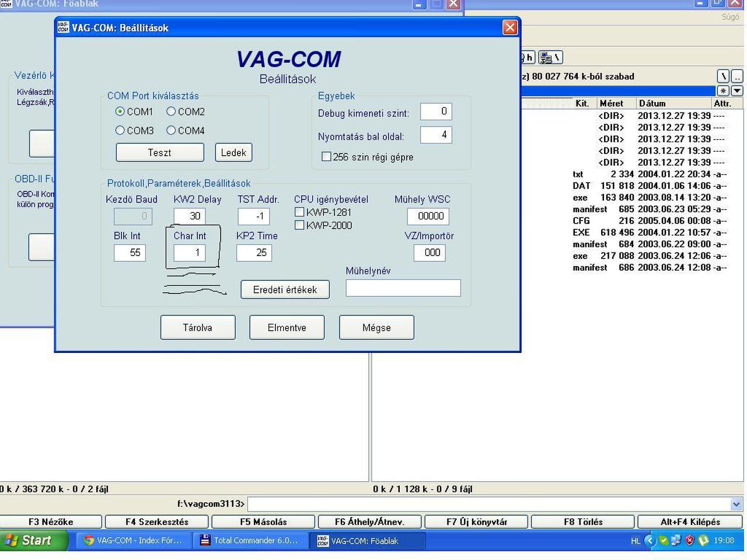Click the Elmentve button
Image resolution: width=747 pixels, height=560 pixels.
pos(287,327)
